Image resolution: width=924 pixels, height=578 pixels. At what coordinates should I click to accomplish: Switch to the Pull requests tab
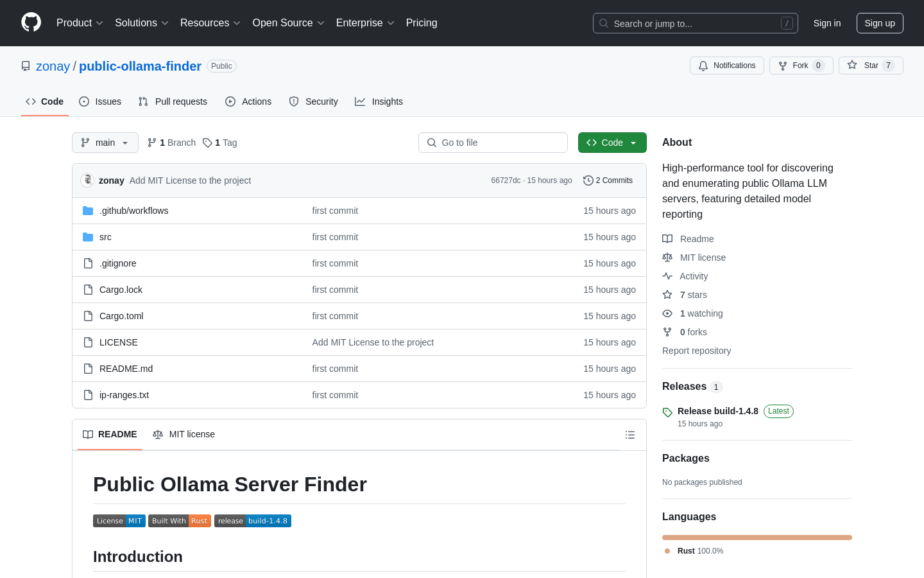click(x=173, y=101)
